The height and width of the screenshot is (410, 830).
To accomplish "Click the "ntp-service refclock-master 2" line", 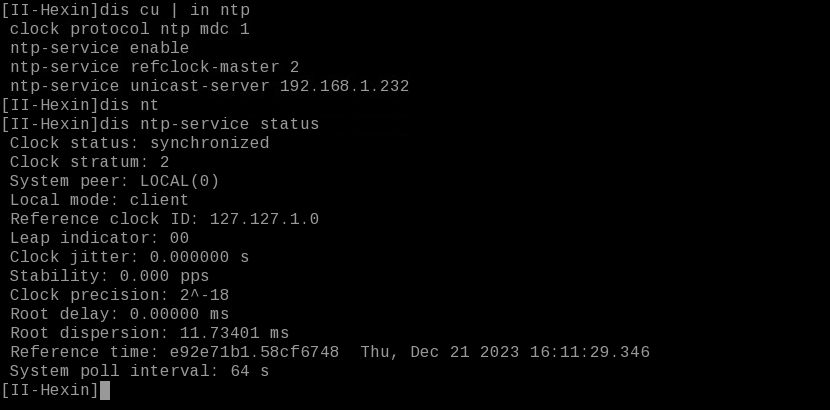I will click(x=154, y=67).
